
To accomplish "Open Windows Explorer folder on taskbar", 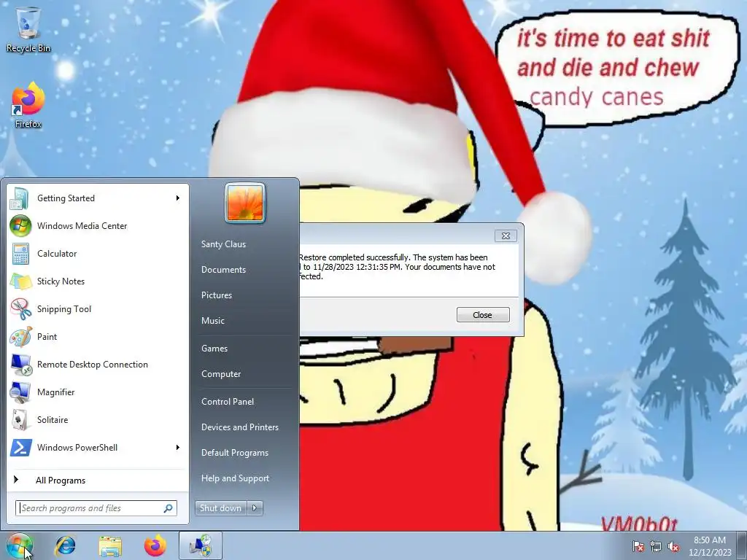I will pos(110,545).
